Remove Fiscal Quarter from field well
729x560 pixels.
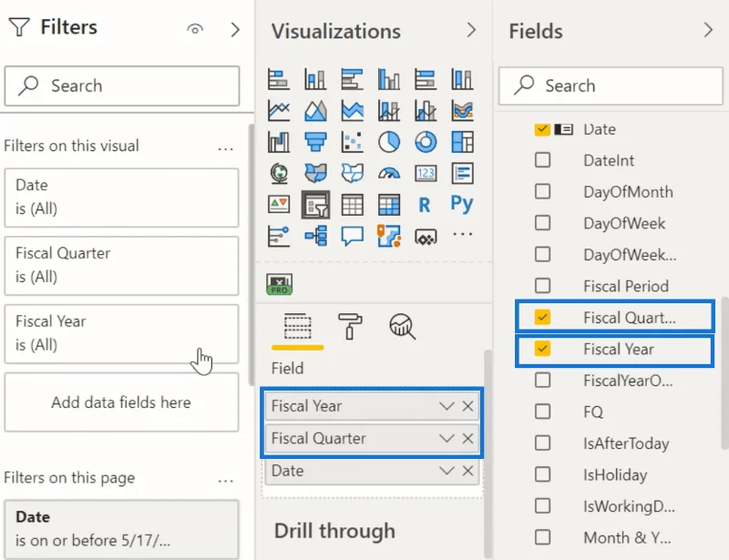tap(467, 438)
